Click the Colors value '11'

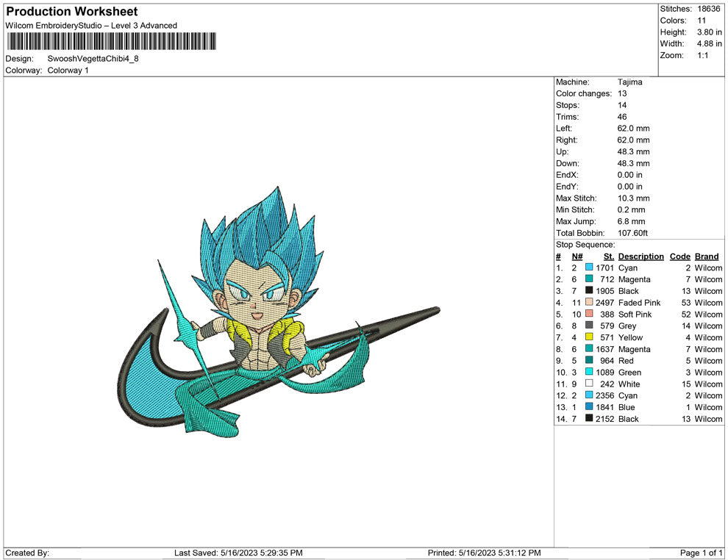tap(702, 21)
